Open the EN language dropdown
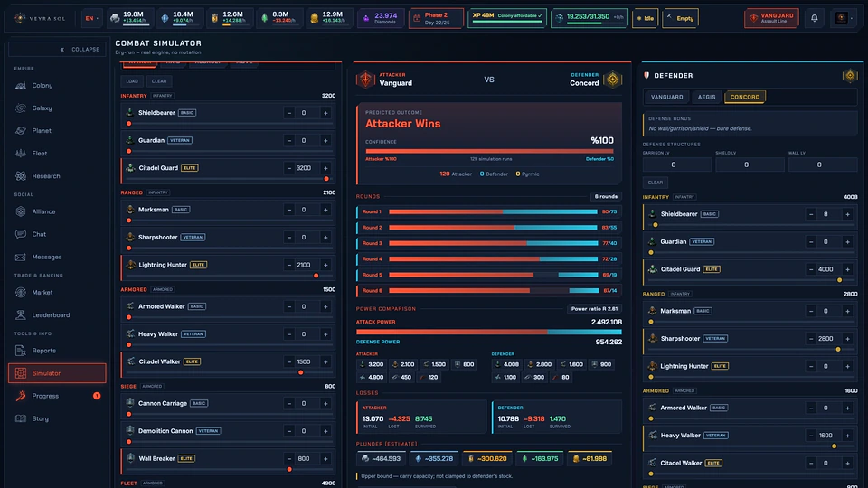The image size is (868, 488). tap(91, 18)
